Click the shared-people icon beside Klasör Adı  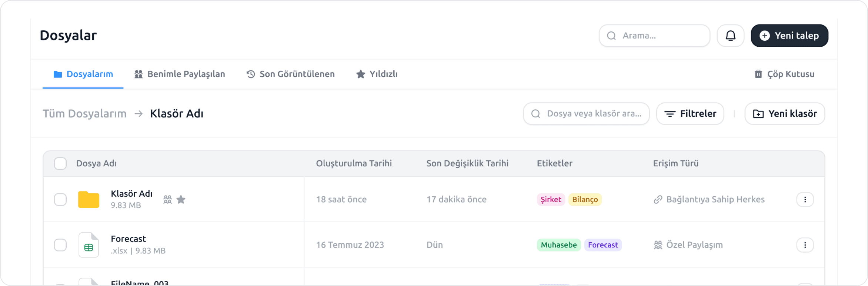tap(168, 200)
